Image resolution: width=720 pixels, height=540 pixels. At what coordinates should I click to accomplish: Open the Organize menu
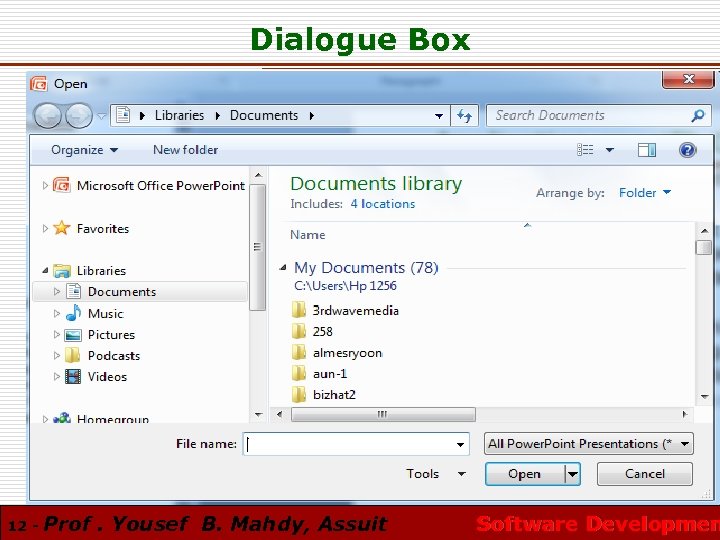(84, 150)
